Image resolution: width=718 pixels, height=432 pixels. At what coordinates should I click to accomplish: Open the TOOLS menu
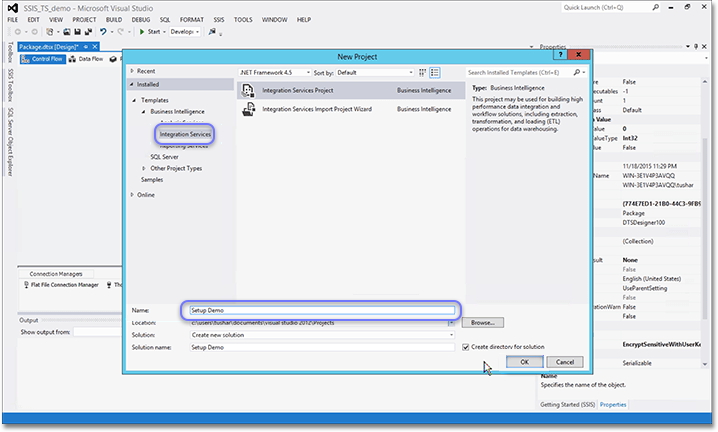coord(243,20)
